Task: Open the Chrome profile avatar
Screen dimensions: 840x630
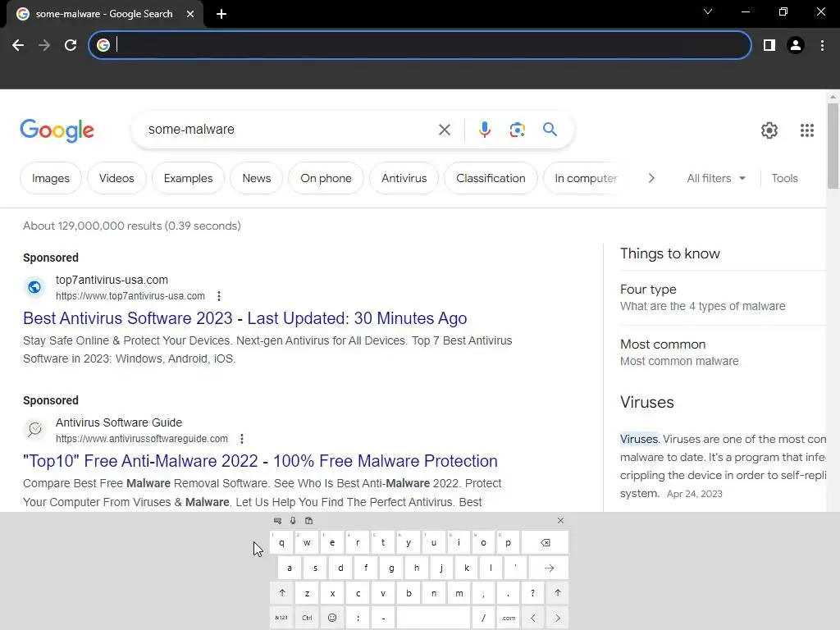Action: click(x=796, y=45)
